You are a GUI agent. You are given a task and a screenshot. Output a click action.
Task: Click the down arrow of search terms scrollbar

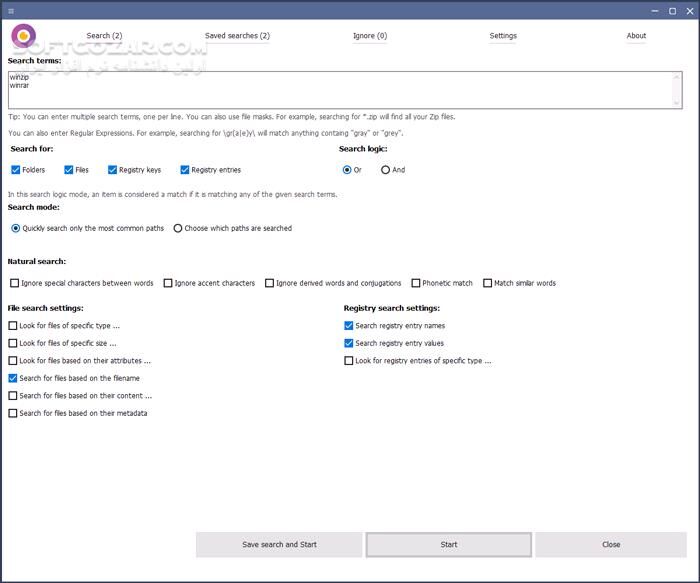tap(678, 102)
